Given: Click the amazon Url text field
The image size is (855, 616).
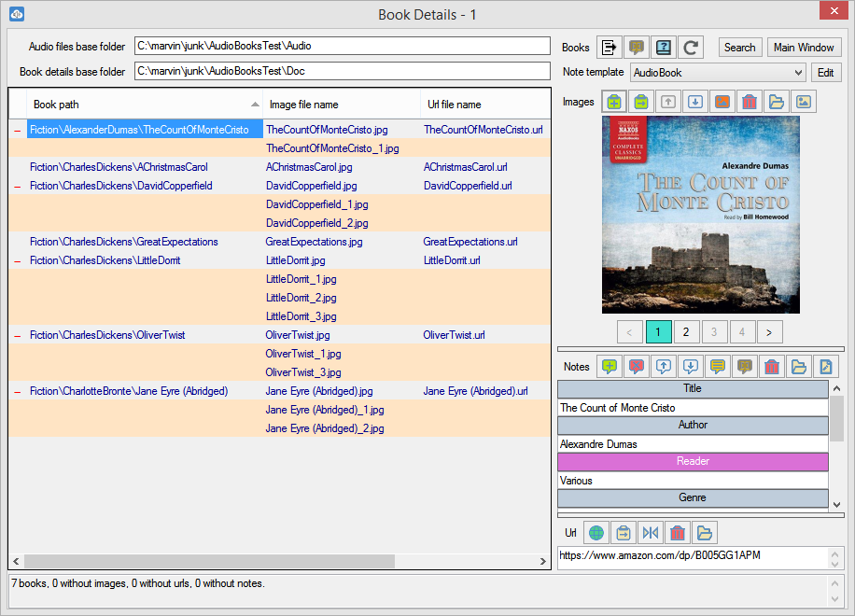Looking at the screenshot, I should (x=693, y=556).
